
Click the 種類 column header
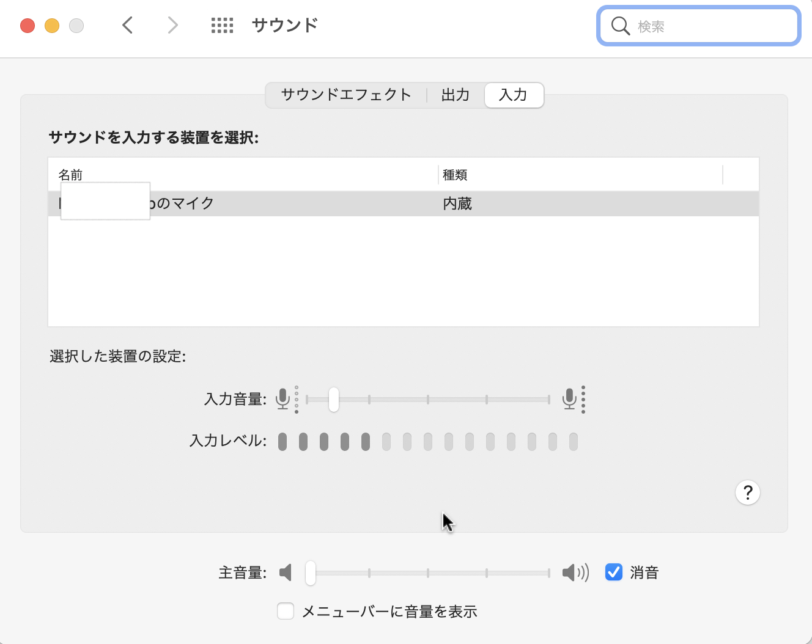pyautogui.click(x=456, y=175)
